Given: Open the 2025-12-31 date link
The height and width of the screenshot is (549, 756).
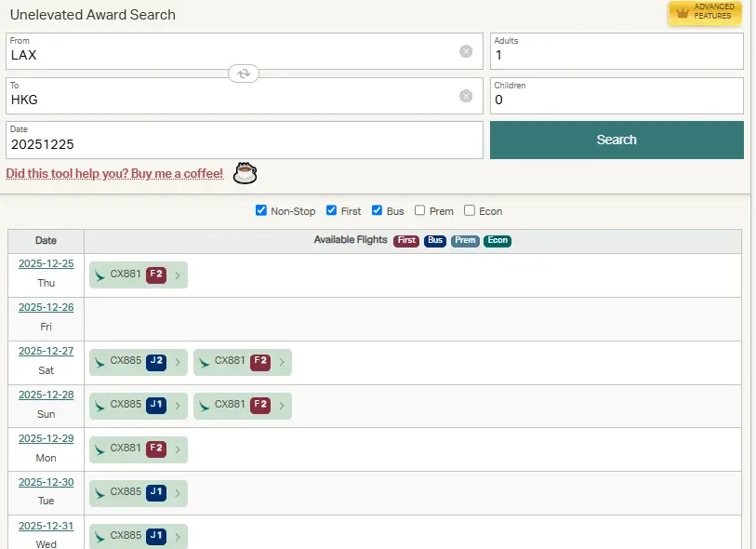Looking at the screenshot, I should pos(46,526).
